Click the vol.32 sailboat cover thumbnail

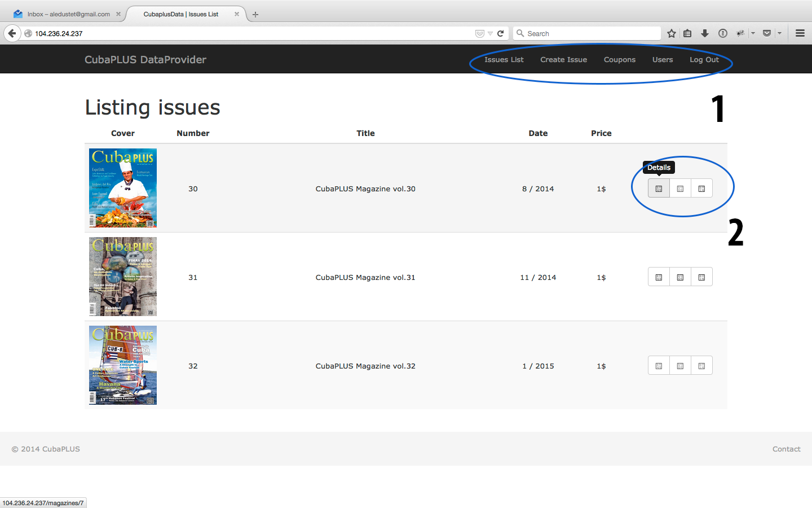123,365
